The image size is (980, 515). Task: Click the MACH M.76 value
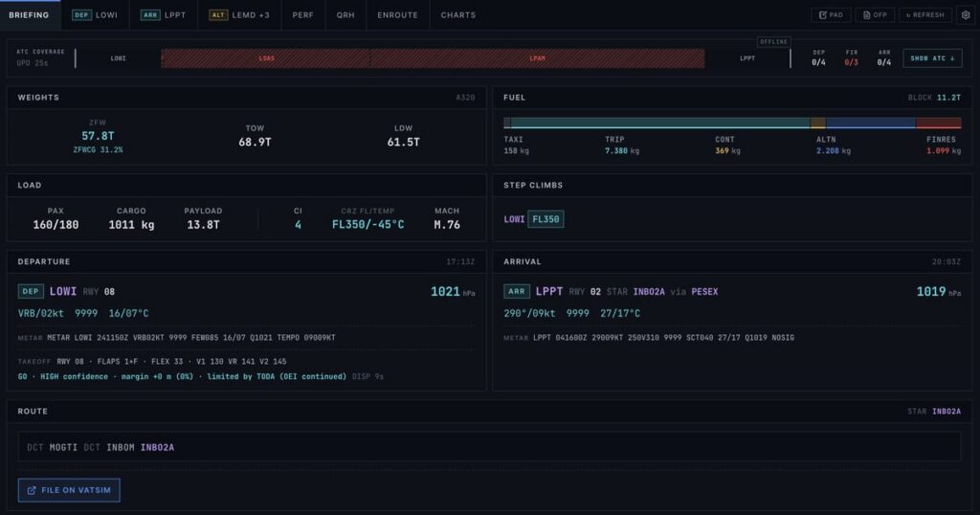point(447,225)
